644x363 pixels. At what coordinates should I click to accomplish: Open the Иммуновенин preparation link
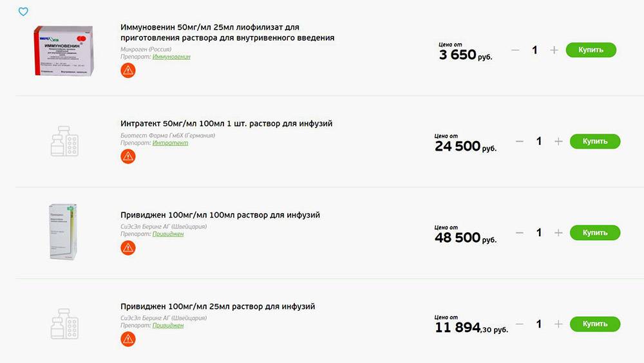tap(171, 57)
